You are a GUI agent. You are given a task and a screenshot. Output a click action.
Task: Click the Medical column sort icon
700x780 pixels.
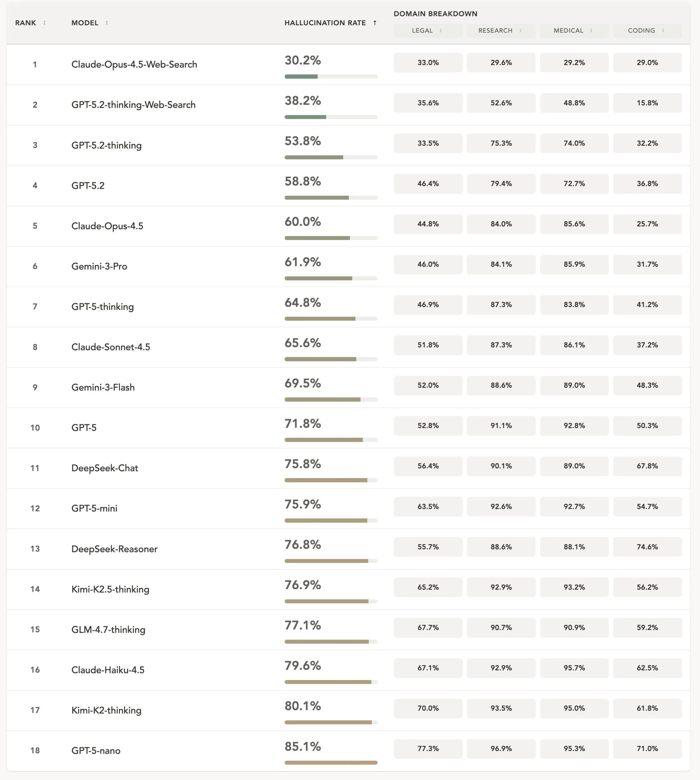coord(591,31)
